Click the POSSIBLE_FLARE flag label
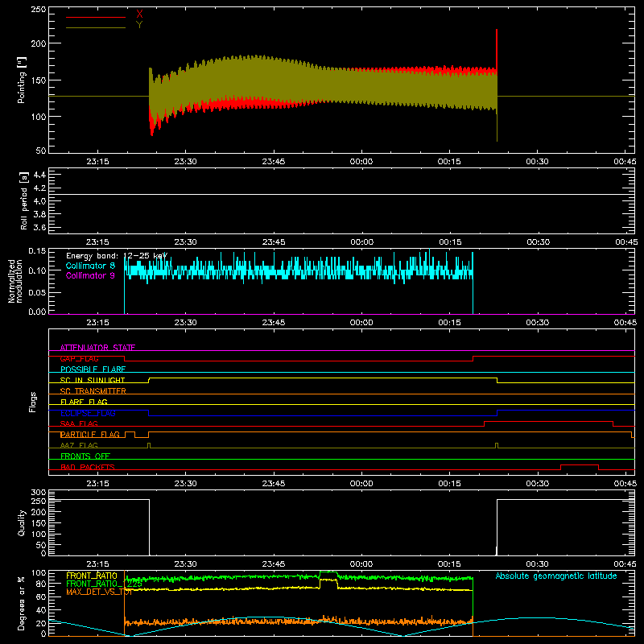This screenshot has height=644, width=644. coord(93,369)
